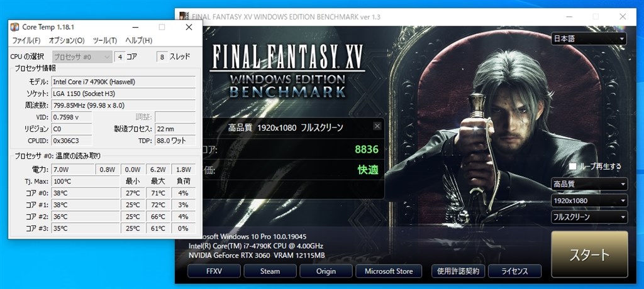Open the ファイル(F) menu in Core Temp
This screenshot has height=289, width=644.
coord(26,40)
